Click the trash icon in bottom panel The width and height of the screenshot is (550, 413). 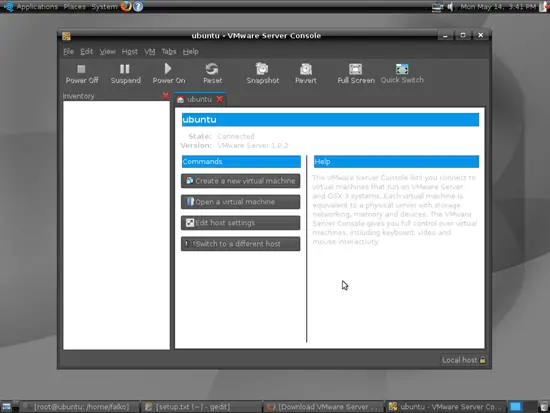(x=544, y=407)
